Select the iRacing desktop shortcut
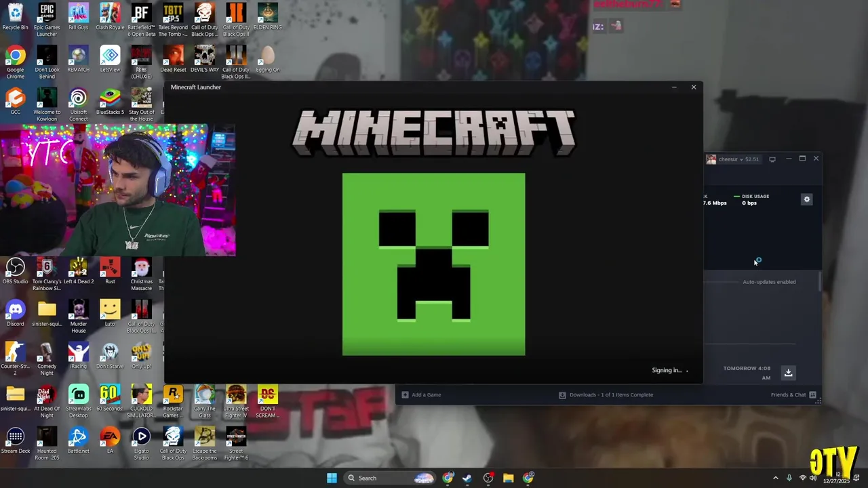This screenshot has width=868, height=488. click(78, 356)
